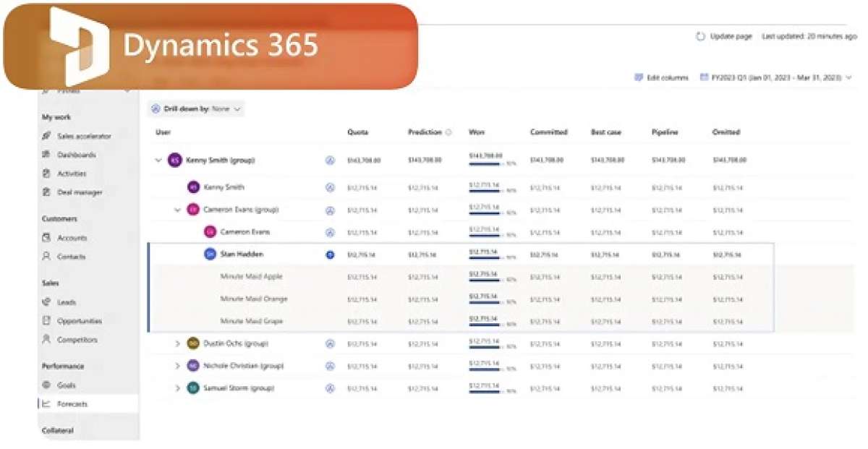
Task: Click the Dustin Ochs (group) avatar
Action: [x=193, y=343]
